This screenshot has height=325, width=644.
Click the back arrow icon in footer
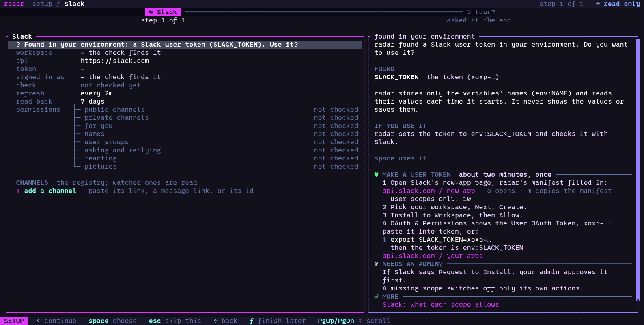(x=215, y=321)
